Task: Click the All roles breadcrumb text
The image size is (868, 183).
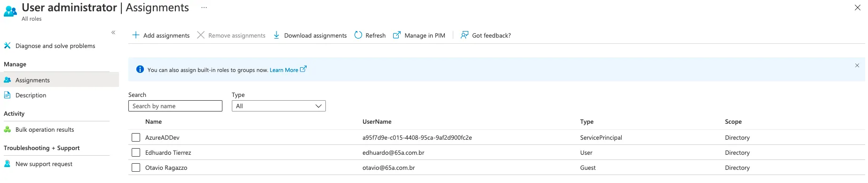Action: 32,19
